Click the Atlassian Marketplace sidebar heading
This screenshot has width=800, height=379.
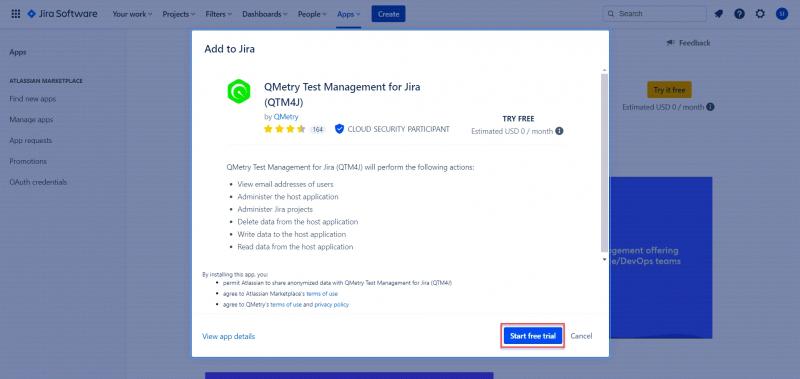tap(46, 81)
